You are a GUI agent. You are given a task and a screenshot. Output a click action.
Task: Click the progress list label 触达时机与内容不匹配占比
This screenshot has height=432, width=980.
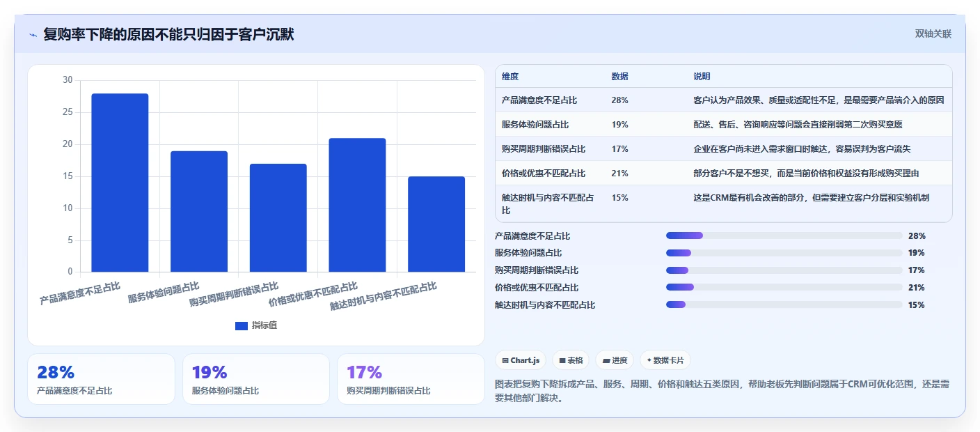pos(545,304)
